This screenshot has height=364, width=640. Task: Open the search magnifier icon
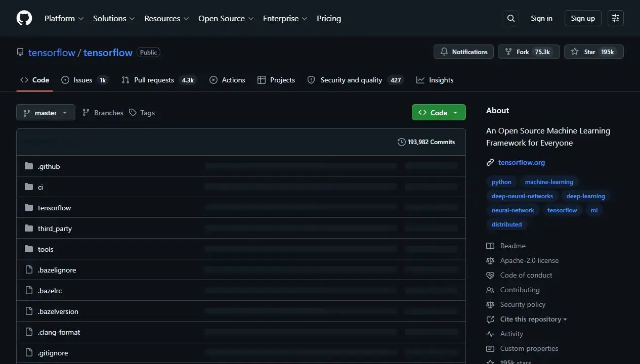[x=511, y=18]
